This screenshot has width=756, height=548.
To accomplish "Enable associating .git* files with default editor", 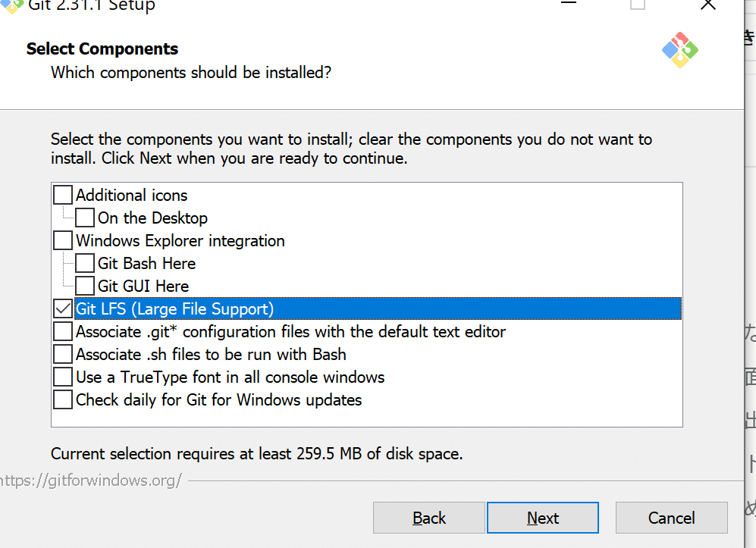I will coord(63,331).
